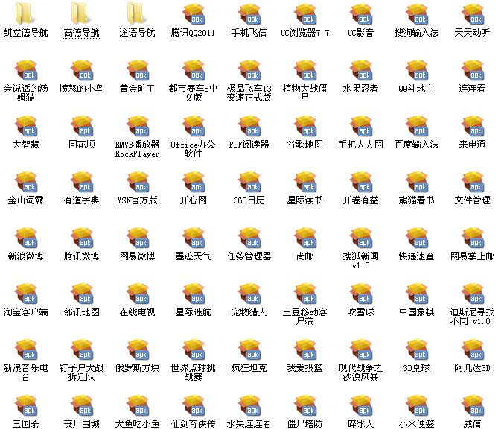Click the 同花顺 apk icon

click(82, 126)
